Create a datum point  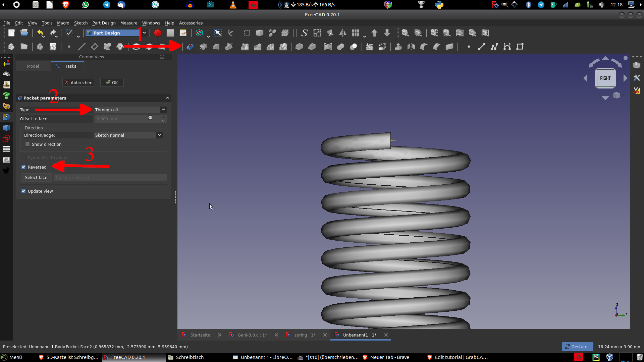[69, 47]
